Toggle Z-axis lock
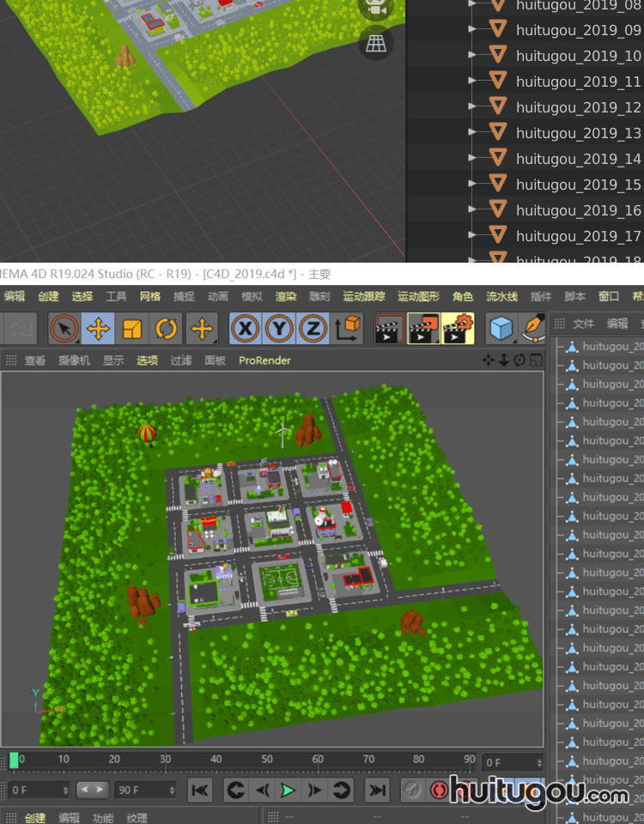This screenshot has width=644, height=824. pos(313,328)
